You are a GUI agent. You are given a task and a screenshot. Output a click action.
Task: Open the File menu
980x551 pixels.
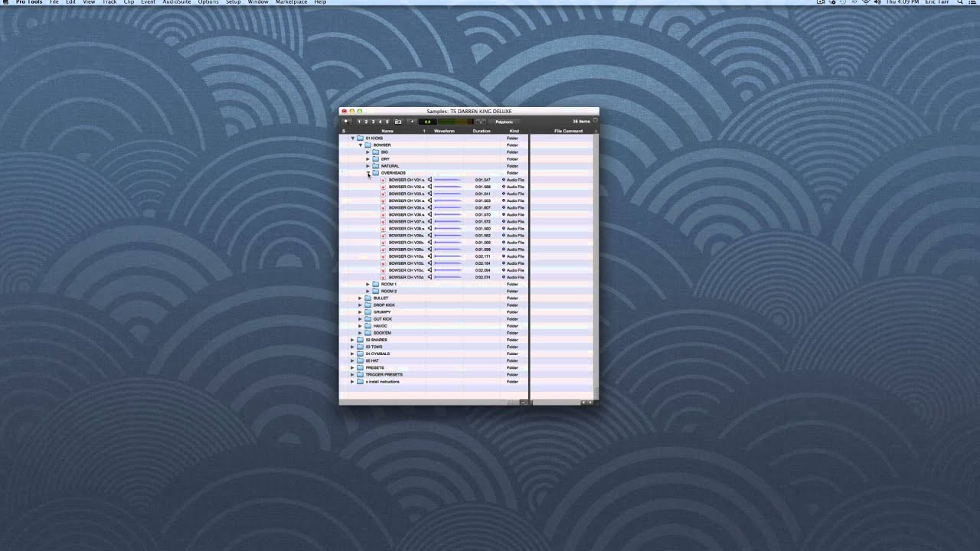tap(54, 2)
